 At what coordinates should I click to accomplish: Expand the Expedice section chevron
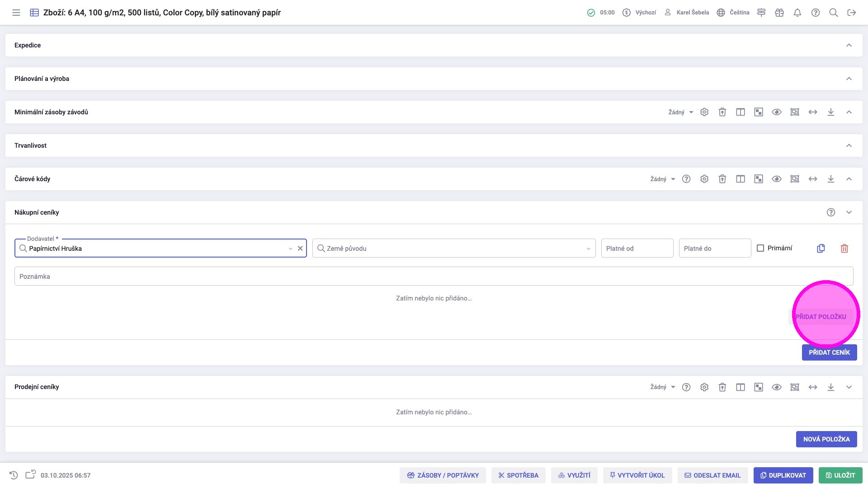coord(849,45)
